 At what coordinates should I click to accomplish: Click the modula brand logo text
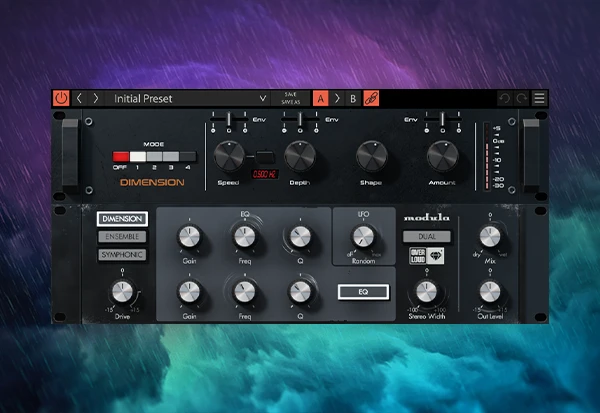427,218
